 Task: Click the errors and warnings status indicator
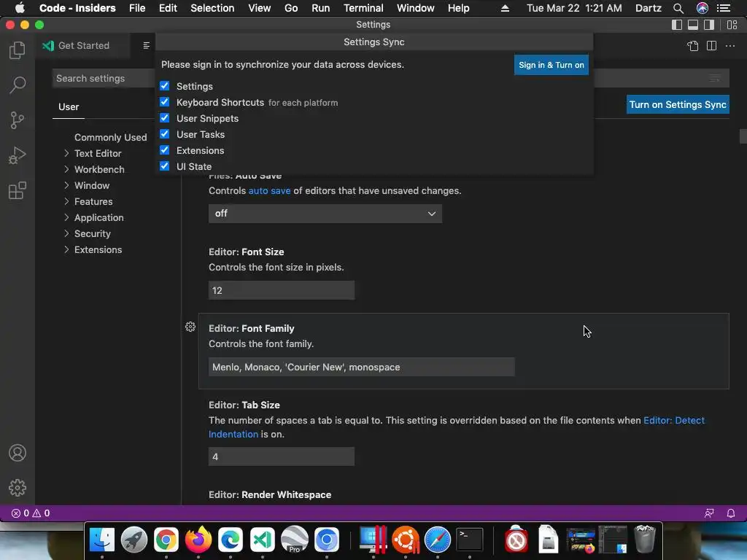pyautogui.click(x=31, y=513)
